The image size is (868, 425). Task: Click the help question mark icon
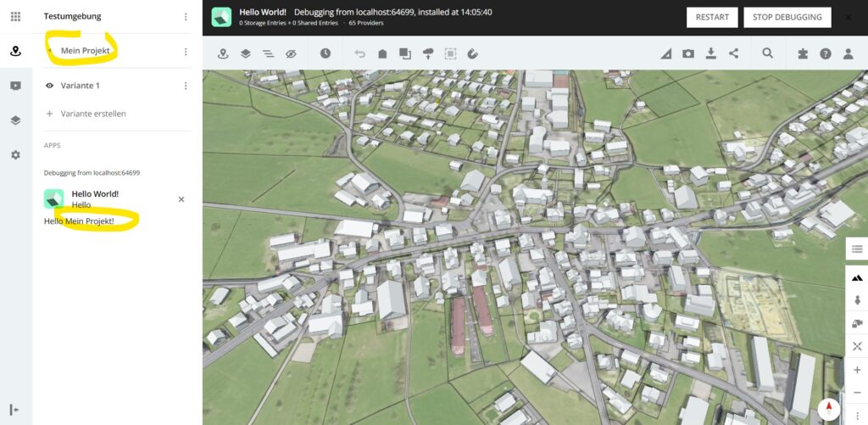826,53
